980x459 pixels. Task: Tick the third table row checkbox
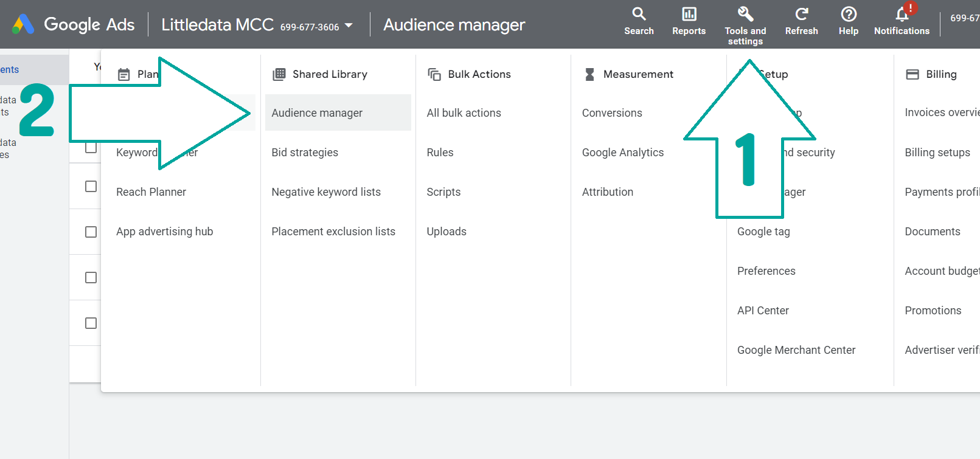91,232
